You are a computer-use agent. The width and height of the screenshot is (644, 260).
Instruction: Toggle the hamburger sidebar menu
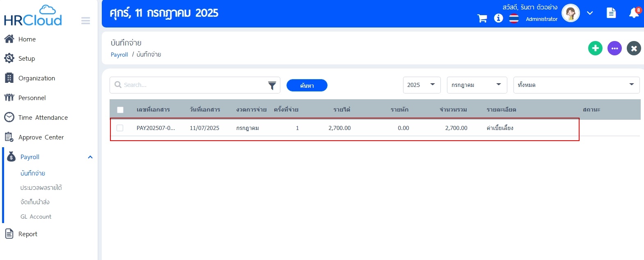click(x=85, y=21)
